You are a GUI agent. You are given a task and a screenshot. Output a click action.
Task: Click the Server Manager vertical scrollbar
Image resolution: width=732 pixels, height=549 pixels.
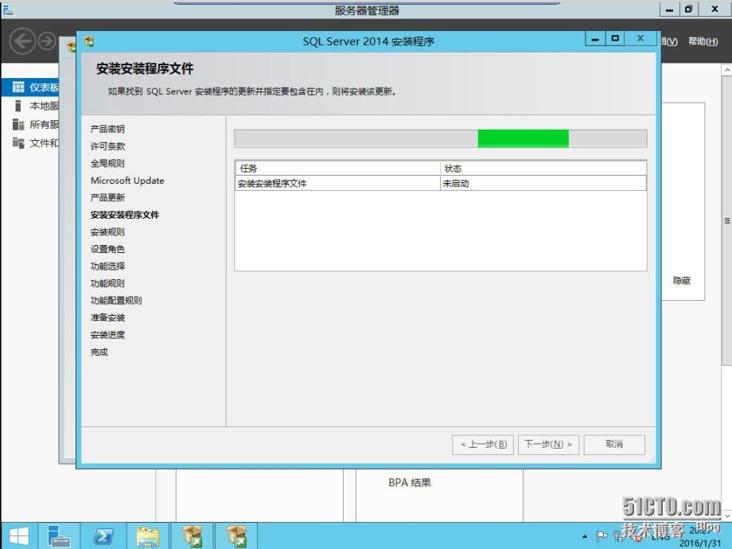point(727,219)
